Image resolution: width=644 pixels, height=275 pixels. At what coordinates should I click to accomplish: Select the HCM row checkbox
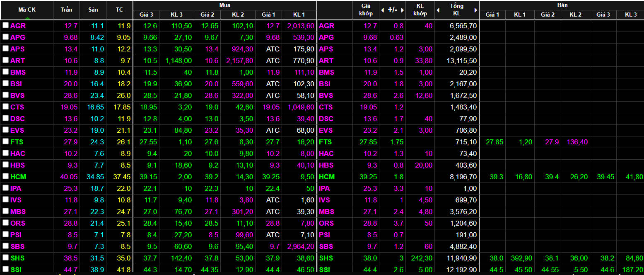click(5, 176)
